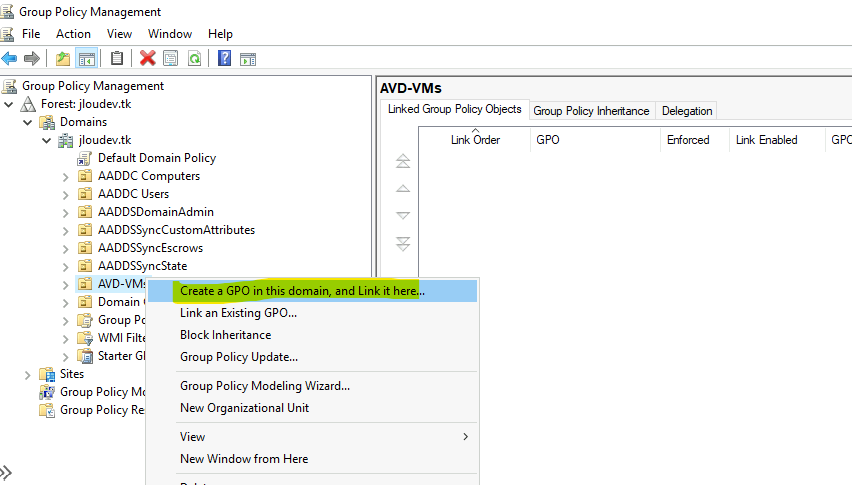852x485 pixels.
Task: Toggle the Show/Hide Console Tree icon
Action: point(86,58)
